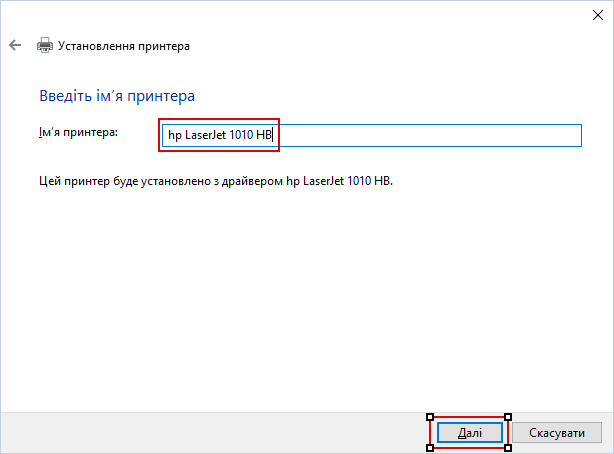
Task: Click the 'hp LaserJet 1010 HB' text in field
Action: [220, 135]
